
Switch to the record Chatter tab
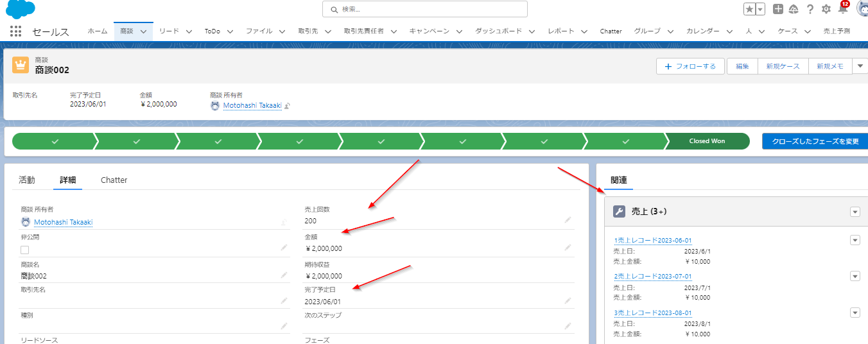114,180
